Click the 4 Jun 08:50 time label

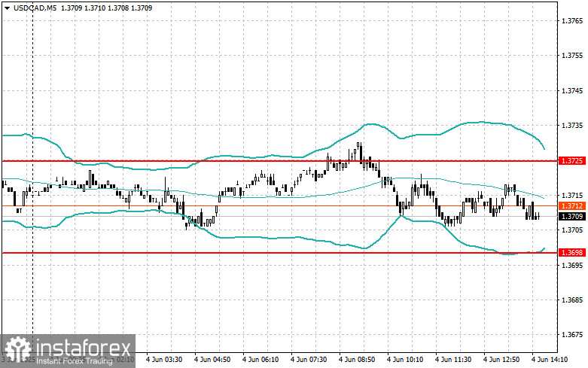coord(357,360)
